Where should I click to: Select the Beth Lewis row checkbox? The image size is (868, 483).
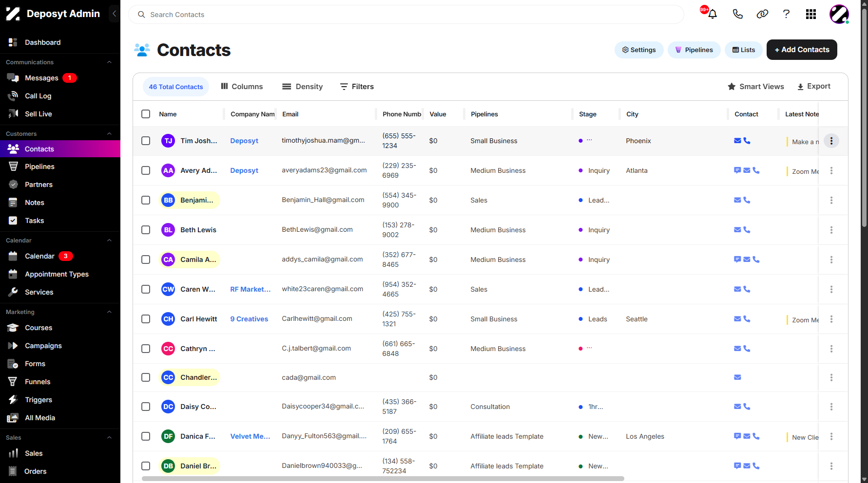(146, 230)
